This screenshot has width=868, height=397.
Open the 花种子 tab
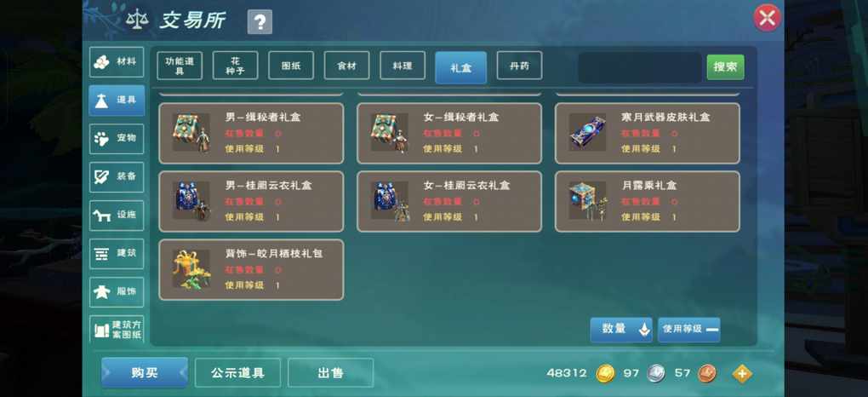(x=235, y=66)
